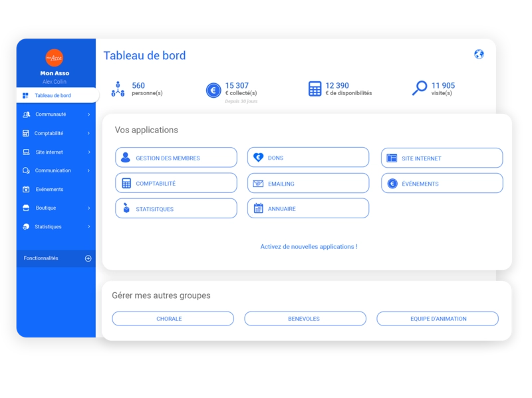Click the Communication chat bubble icon

coord(26,170)
